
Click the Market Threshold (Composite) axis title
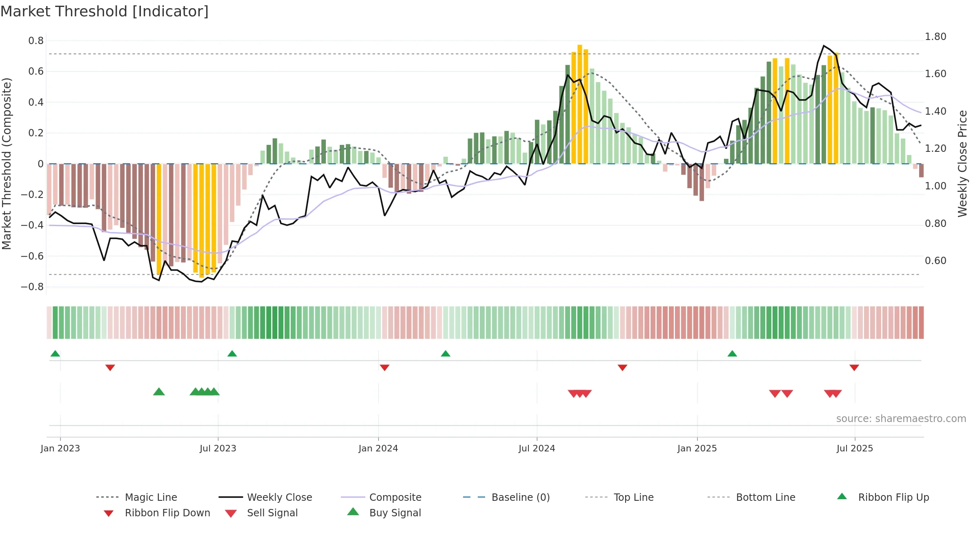click(x=7, y=164)
